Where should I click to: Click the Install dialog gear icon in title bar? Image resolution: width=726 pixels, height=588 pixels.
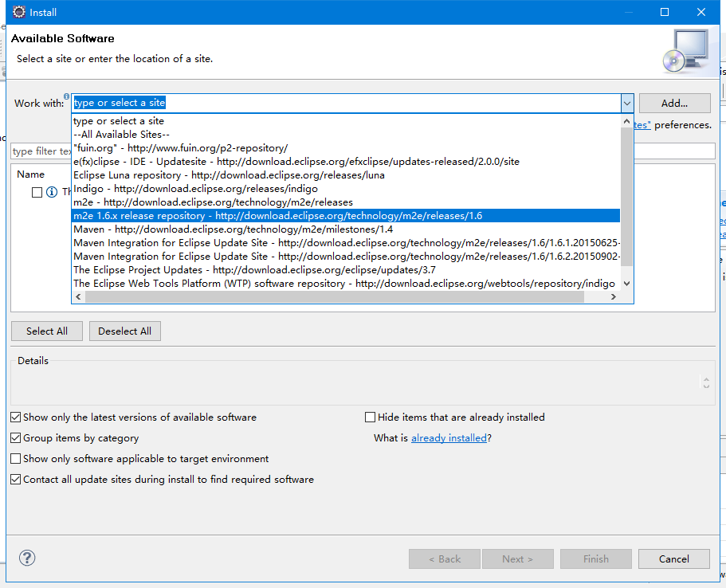click(x=19, y=12)
